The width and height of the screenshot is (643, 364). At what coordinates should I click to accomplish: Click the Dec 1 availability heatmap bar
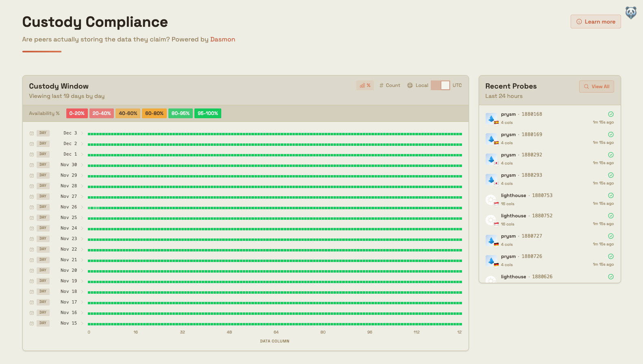[x=275, y=155]
